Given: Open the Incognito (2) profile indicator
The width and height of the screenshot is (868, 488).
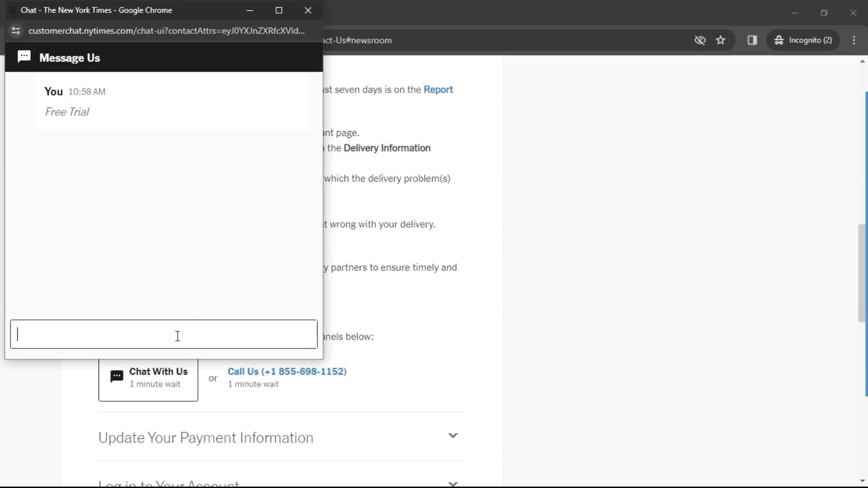Looking at the screenshot, I should click(803, 40).
